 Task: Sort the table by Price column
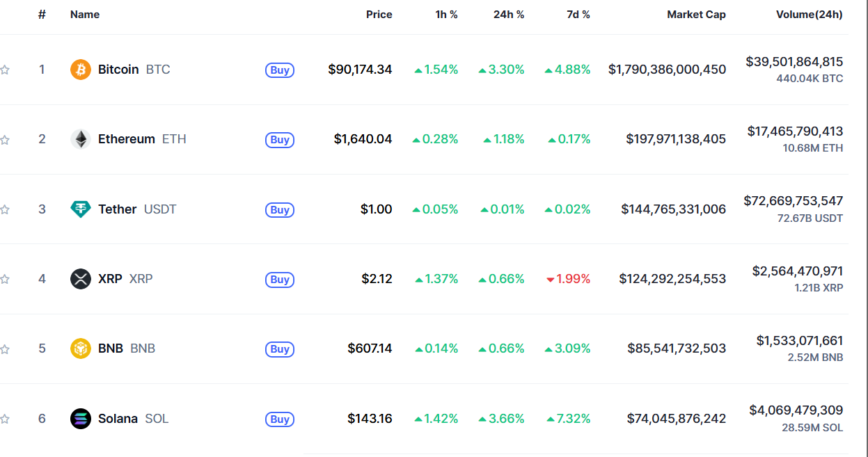click(379, 15)
